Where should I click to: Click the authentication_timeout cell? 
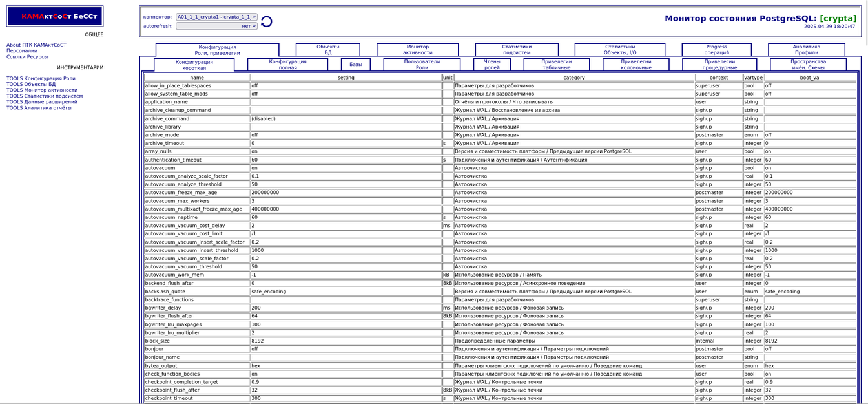coord(197,160)
